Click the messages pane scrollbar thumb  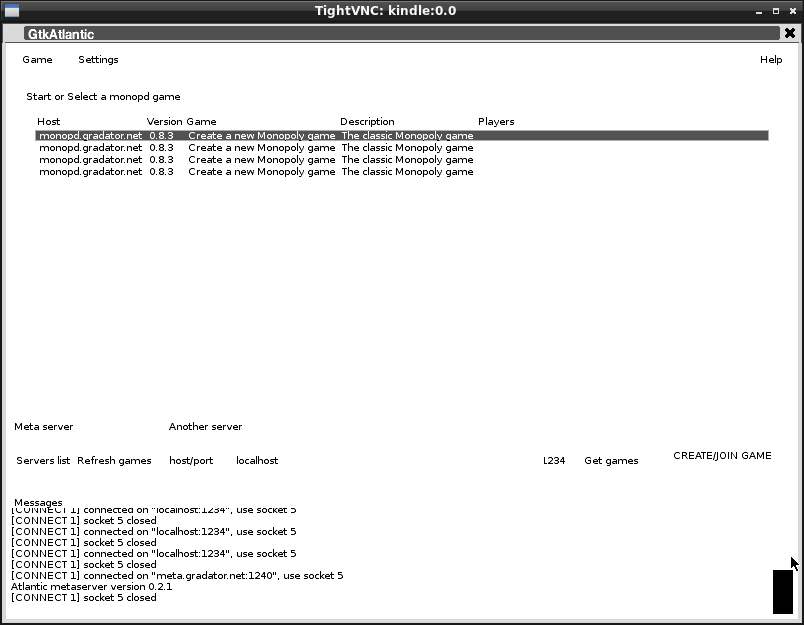pos(783,592)
